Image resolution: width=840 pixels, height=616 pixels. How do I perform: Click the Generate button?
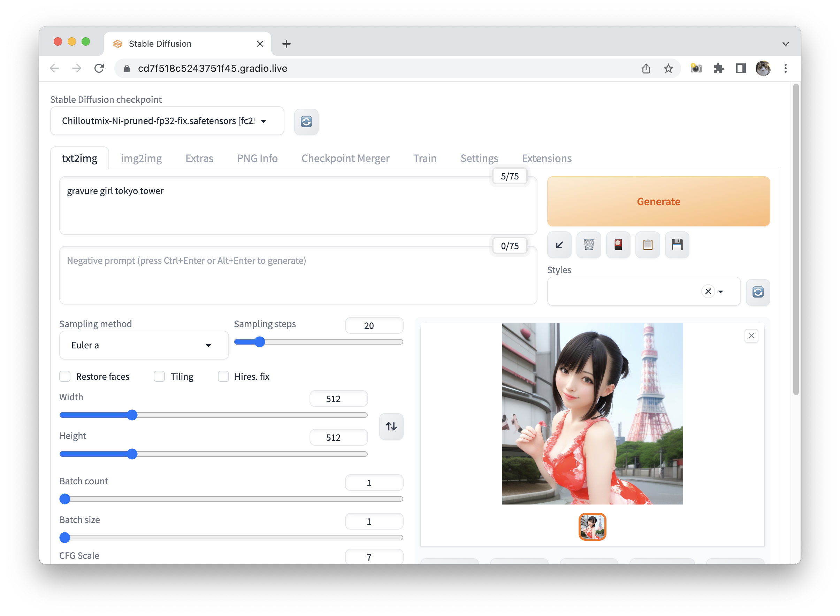(658, 201)
